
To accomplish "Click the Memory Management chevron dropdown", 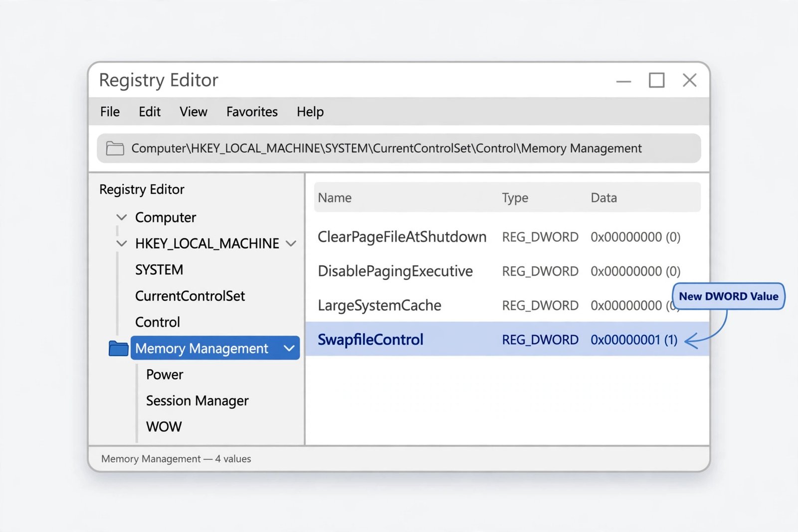I will pos(289,348).
